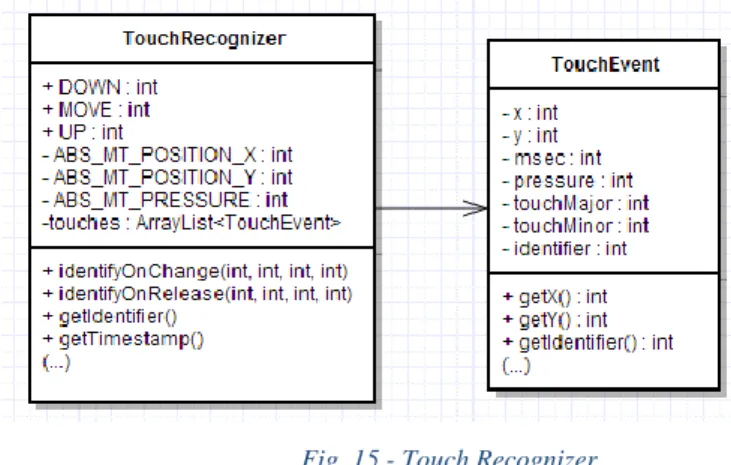Image resolution: width=731 pixels, height=465 pixels.
Task: Select the touchMinor attribute
Action: 576,226
